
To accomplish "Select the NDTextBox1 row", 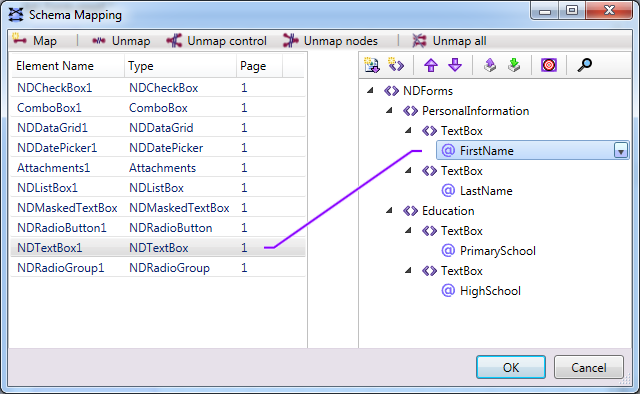I will point(158,248).
